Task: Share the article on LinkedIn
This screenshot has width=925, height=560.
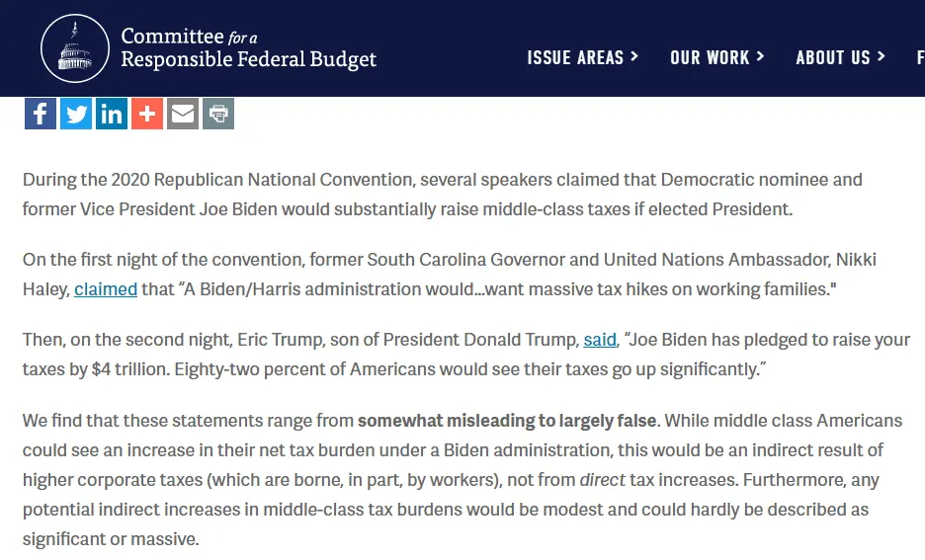Action: click(112, 114)
